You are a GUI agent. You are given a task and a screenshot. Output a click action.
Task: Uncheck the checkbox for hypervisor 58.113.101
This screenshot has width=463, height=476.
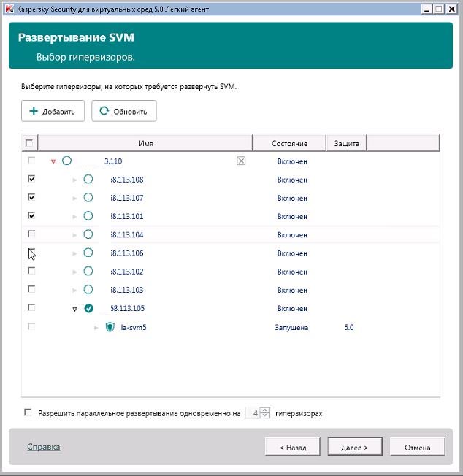(x=31, y=215)
